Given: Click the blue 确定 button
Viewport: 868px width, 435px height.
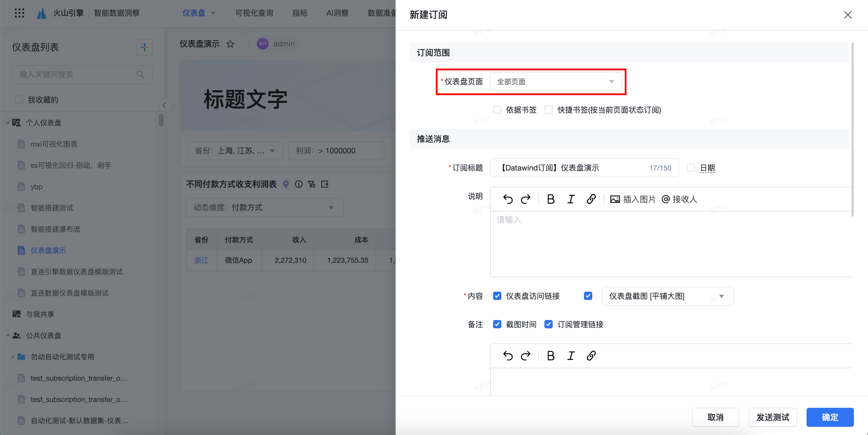Looking at the screenshot, I should tap(830, 417).
